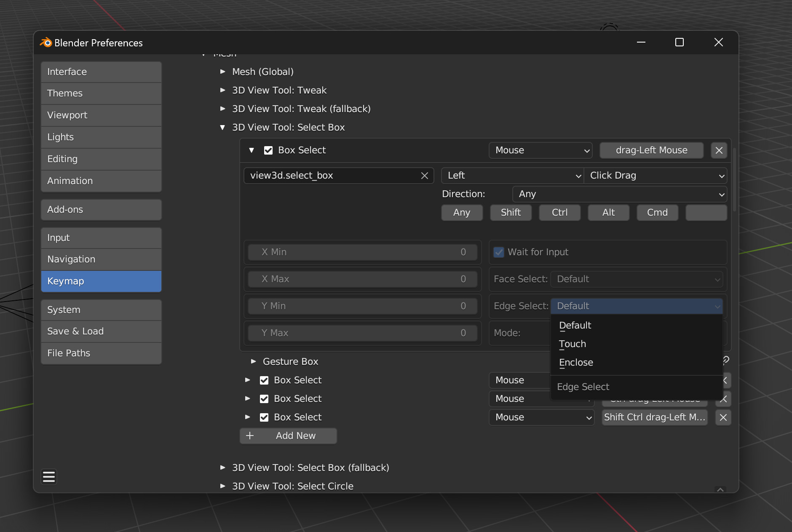The height and width of the screenshot is (532, 792).
Task: Remove the drag-Left Mouse keymap item
Action: pyautogui.click(x=719, y=150)
